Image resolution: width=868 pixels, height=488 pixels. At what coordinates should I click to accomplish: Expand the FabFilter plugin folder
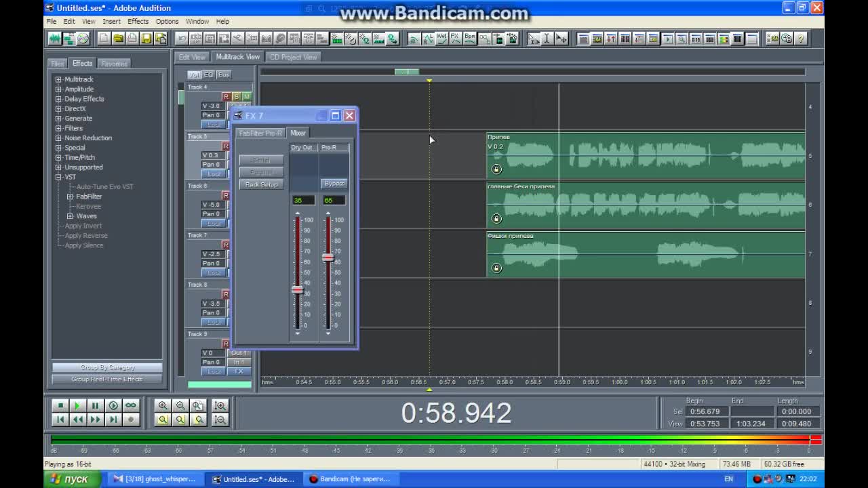pyautogui.click(x=70, y=197)
